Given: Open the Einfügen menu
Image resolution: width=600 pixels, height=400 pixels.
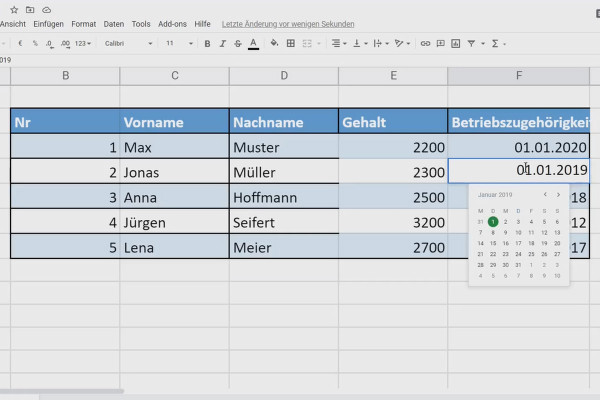Looking at the screenshot, I should point(48,24).
